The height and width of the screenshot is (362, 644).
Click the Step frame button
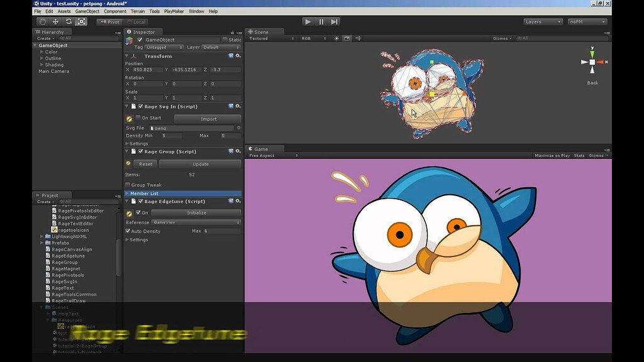tap(334, 21)
